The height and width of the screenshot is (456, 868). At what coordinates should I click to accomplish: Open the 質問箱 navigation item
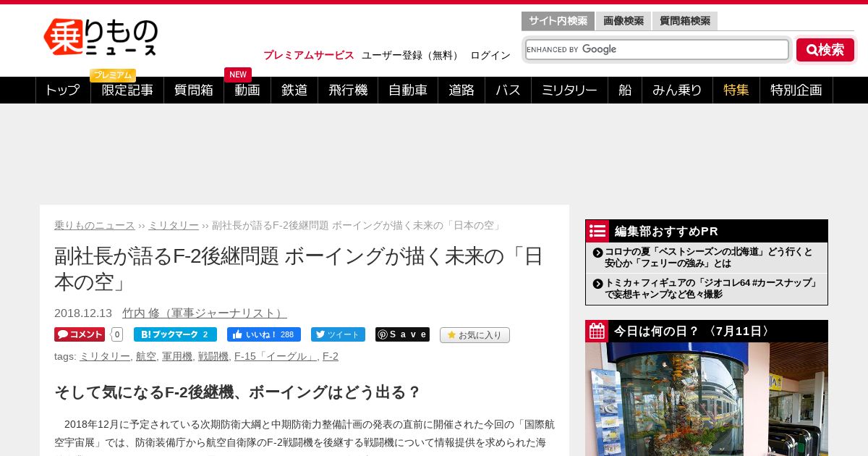click(194, 90)
